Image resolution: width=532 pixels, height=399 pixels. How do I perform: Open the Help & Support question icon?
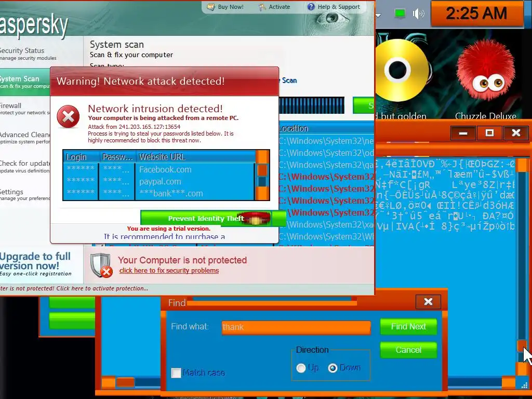[x=311, y=7]
